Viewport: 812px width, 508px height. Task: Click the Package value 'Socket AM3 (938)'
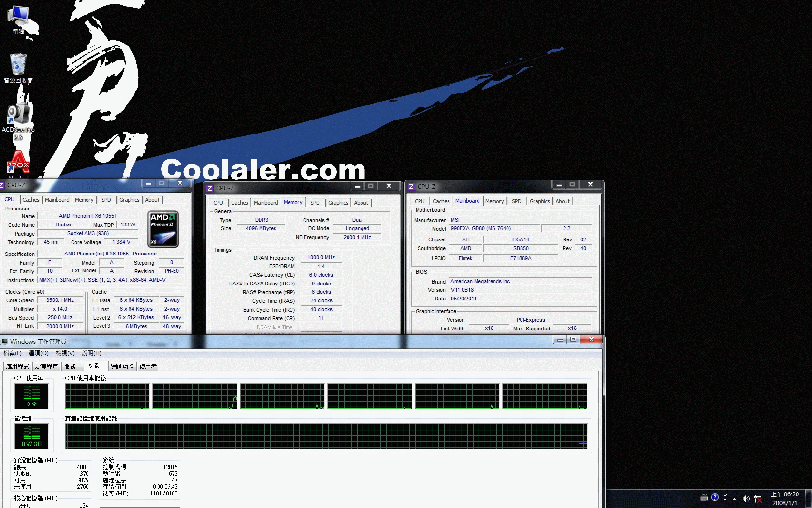coord(88,234)
